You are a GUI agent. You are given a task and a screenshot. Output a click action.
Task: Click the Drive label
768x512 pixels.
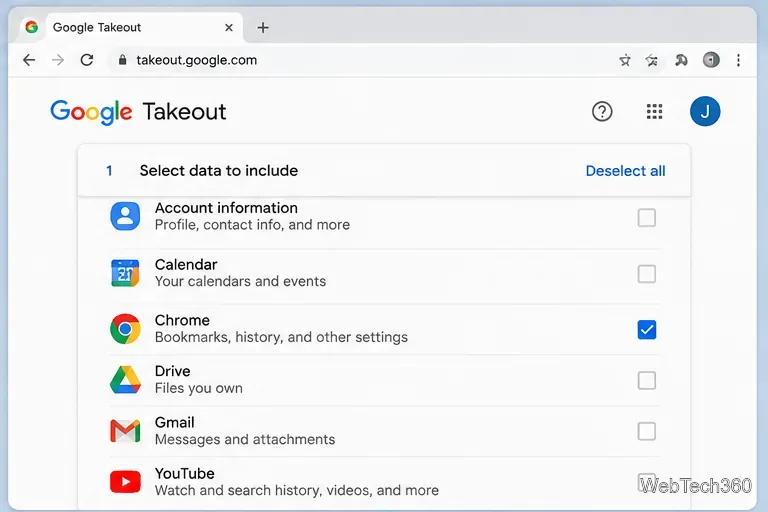coord(172,371)
